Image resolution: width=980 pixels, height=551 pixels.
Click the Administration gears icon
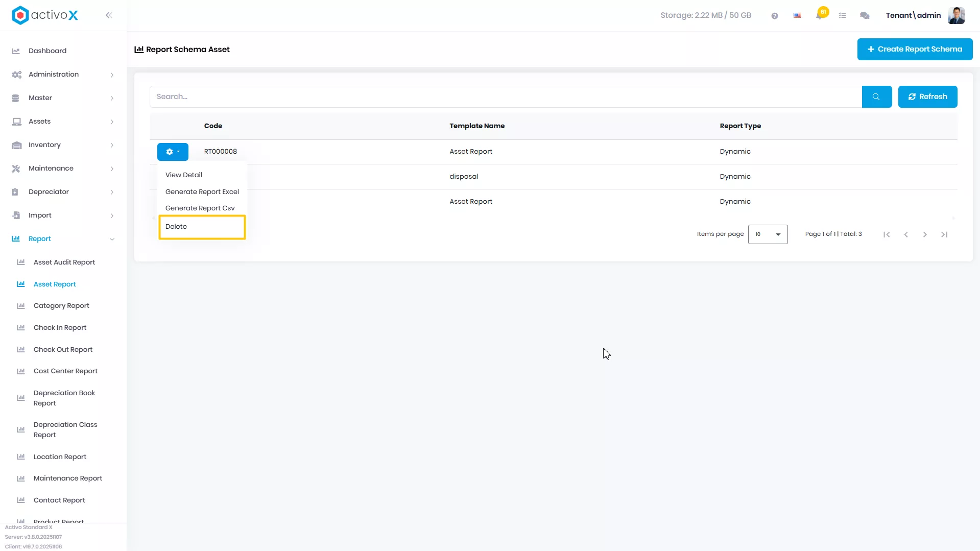tap(16, 75)
